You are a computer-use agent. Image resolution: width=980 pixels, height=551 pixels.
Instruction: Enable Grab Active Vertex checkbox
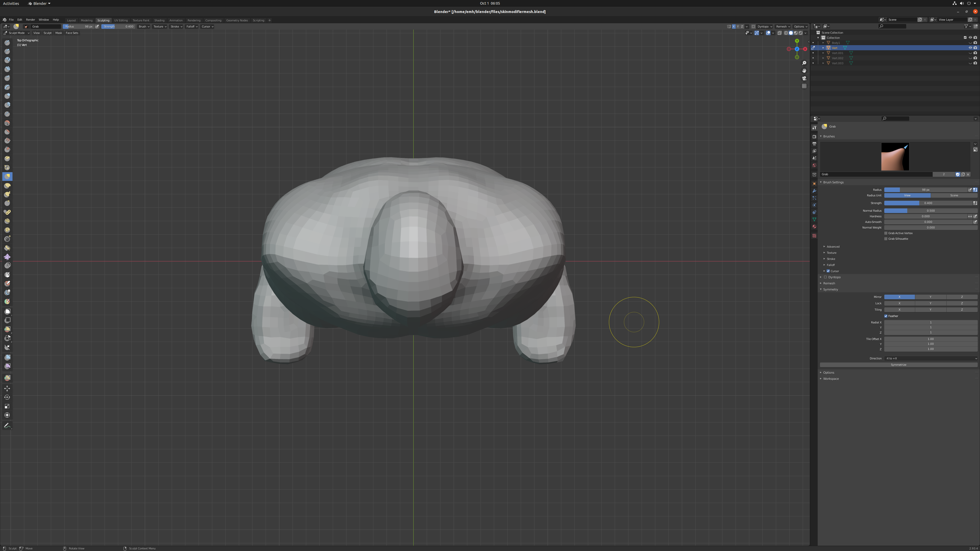(886, 233)
